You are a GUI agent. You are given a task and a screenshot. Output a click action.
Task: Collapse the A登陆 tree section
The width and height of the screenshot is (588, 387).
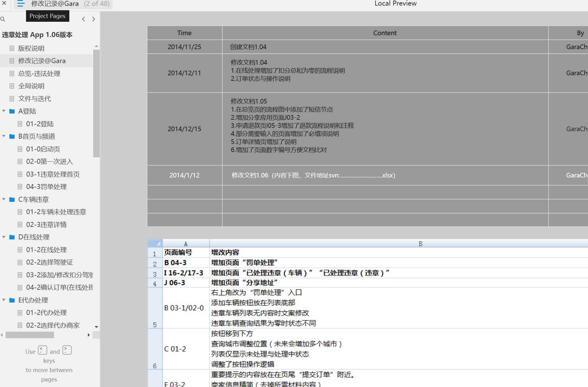tap(3, 111)
